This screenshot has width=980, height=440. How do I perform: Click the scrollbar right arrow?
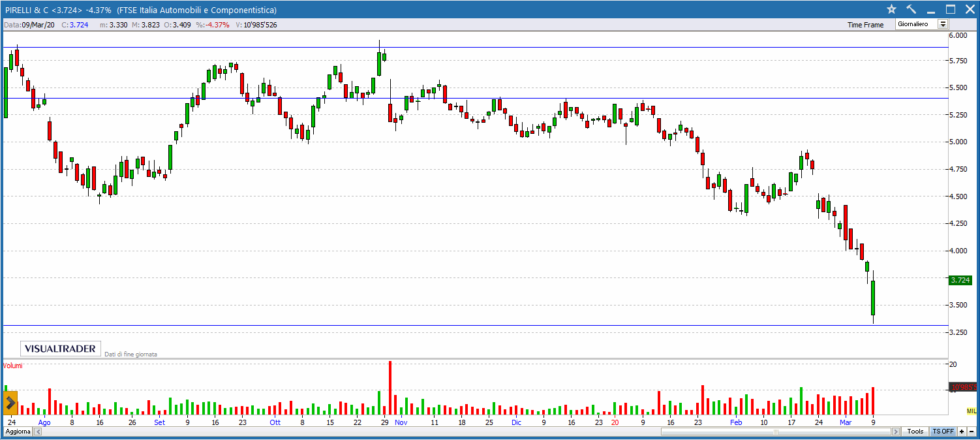[x=896, y=432]
